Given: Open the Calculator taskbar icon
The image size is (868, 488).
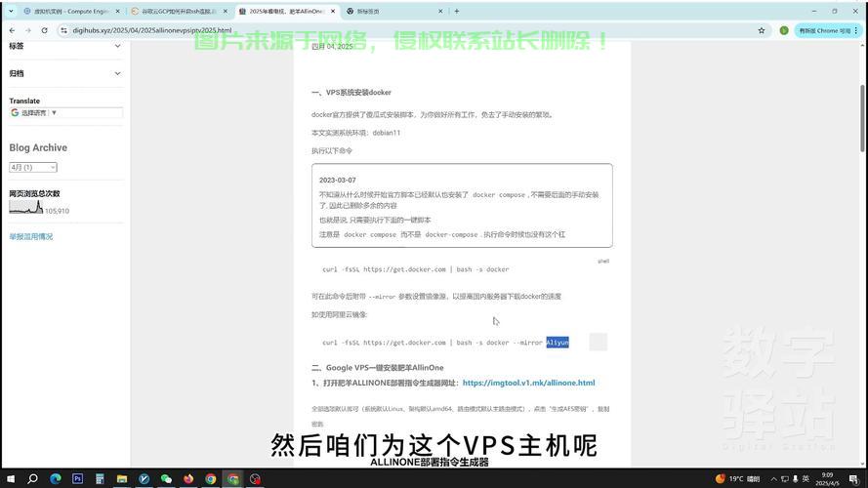Looking at the screenshot, I should (100, 478).
